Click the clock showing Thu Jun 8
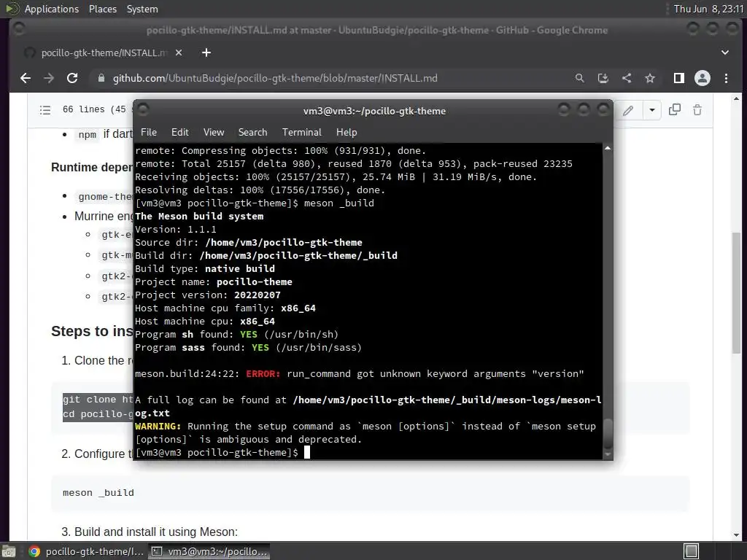Screen dimensions: 747x560 708,9
